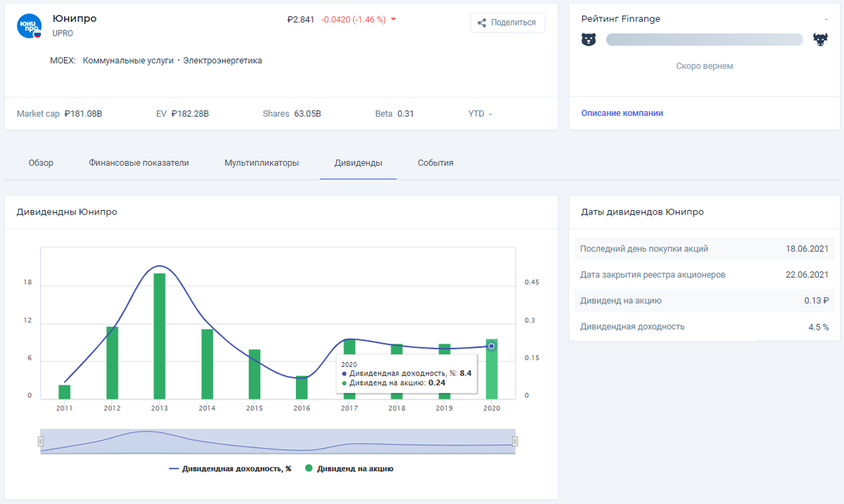Click the left handle of the chart range slider
The height and width of the screenshot is (504, 844).
(40, 441)
